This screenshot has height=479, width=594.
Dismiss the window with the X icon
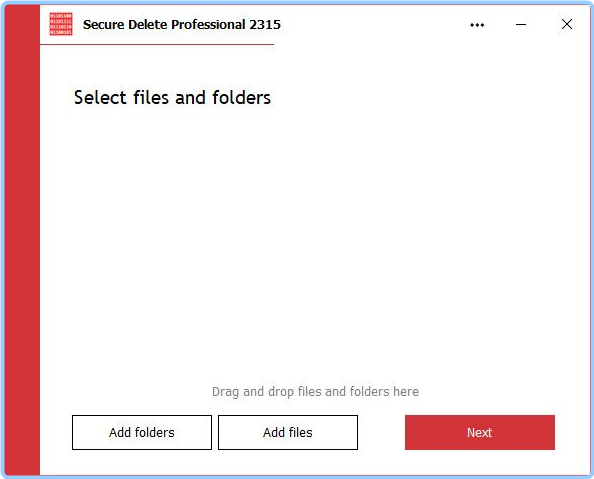[x=567, y=24]
